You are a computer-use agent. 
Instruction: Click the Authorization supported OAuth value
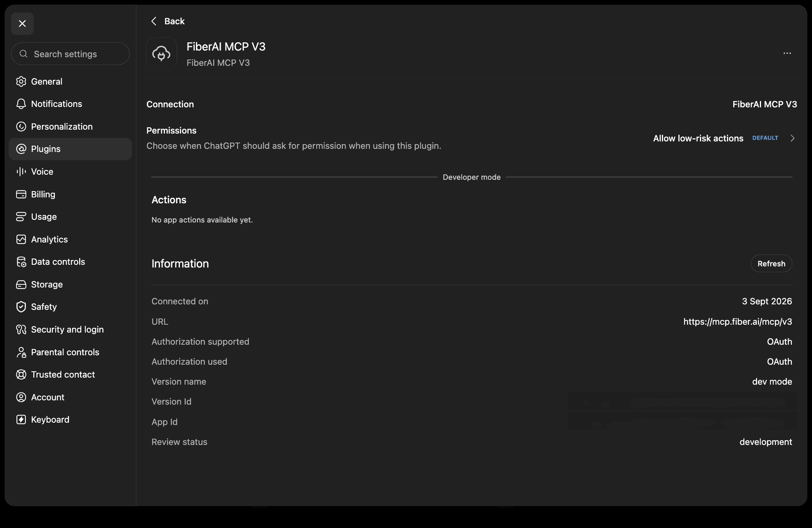(x=779, y=342)
